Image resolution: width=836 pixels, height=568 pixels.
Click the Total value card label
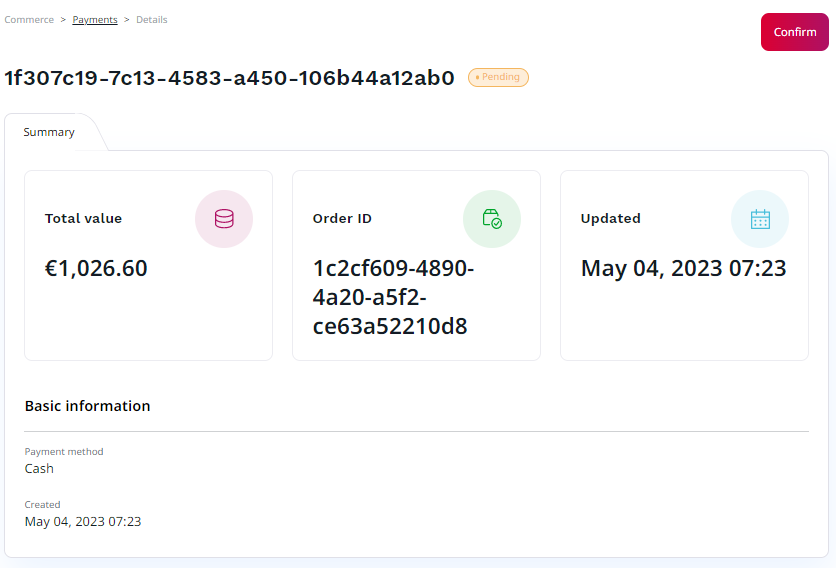click(83, 219)
